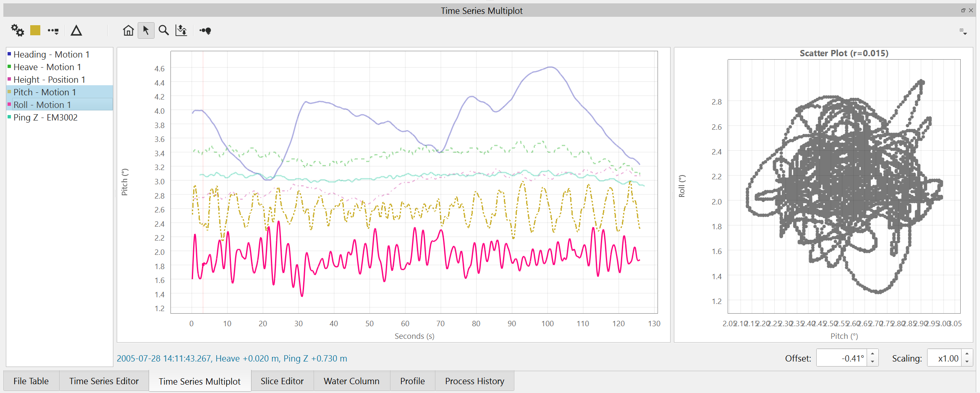Click the yellow series color swatch
Image resolution: width=980 pixels, height=393 pixels.
(35, 30)
